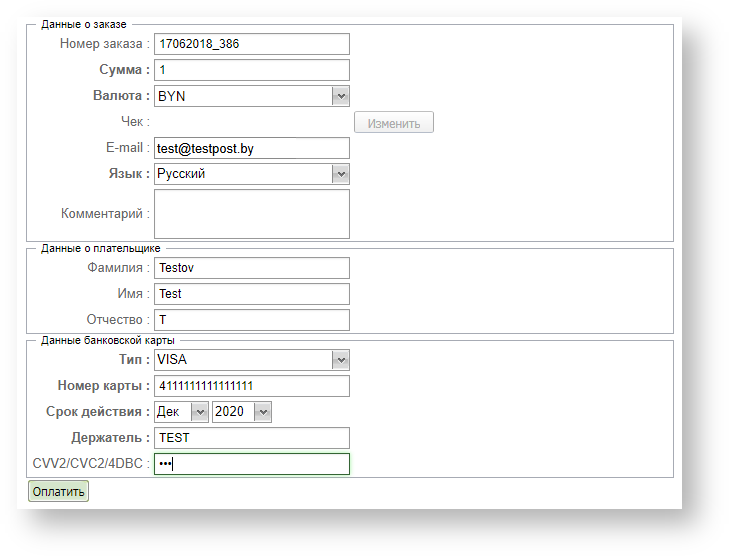Focus the CVV2/CVC2/4DBC security code field

tap(251, 464)
